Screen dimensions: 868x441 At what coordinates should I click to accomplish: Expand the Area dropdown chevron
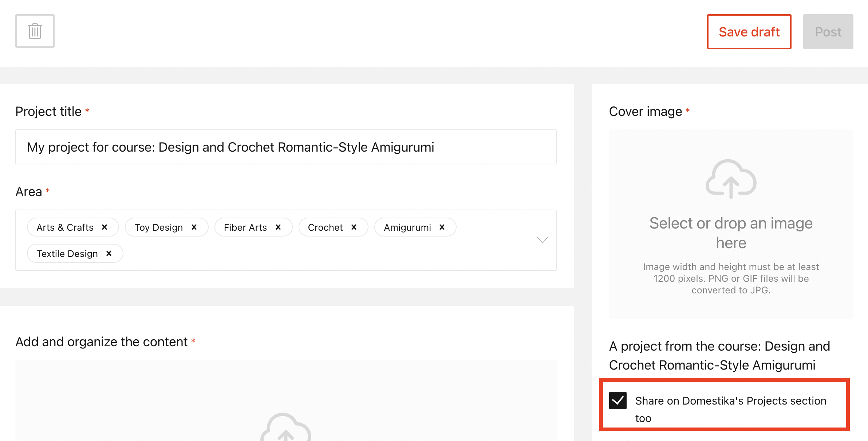point(542,240)
